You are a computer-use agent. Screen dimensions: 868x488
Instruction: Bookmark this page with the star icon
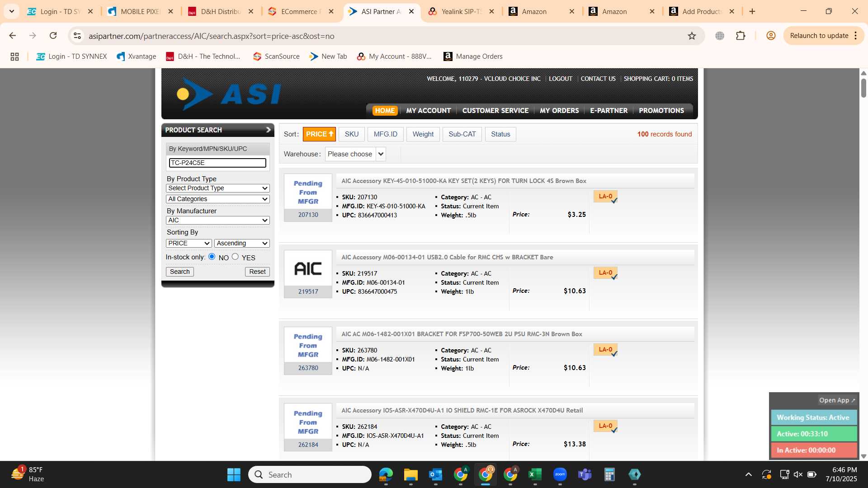pos(692,36)
